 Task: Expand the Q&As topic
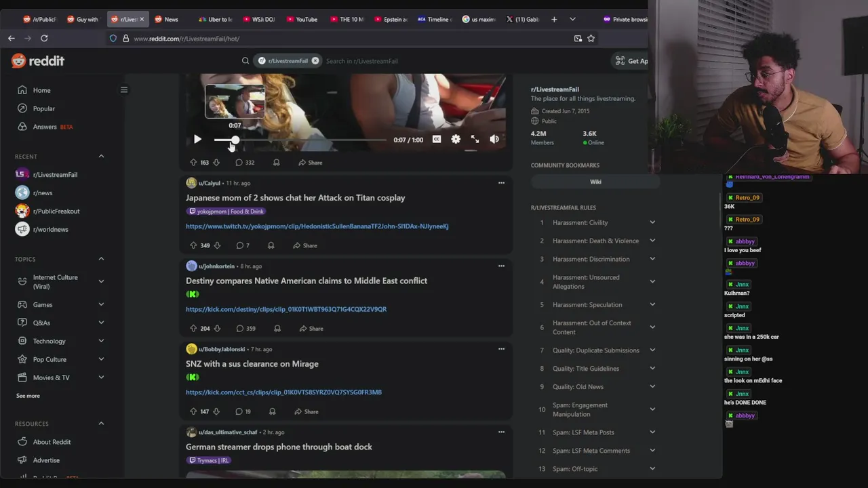coord(101,323)
